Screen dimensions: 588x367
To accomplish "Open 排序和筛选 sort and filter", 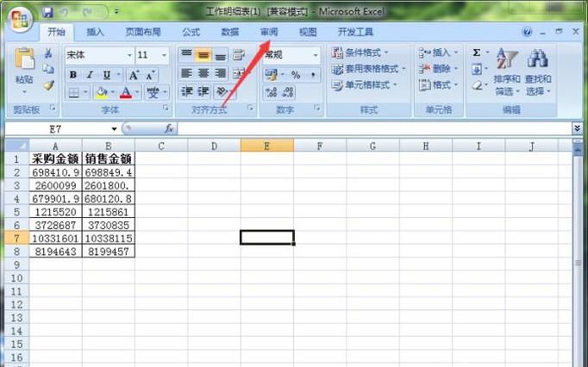I will pyautogui.click(x=507, y=72).
